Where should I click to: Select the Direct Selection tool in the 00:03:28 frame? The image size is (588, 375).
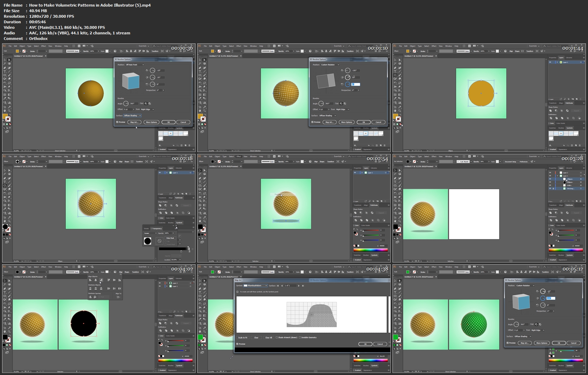coord(400,170)
